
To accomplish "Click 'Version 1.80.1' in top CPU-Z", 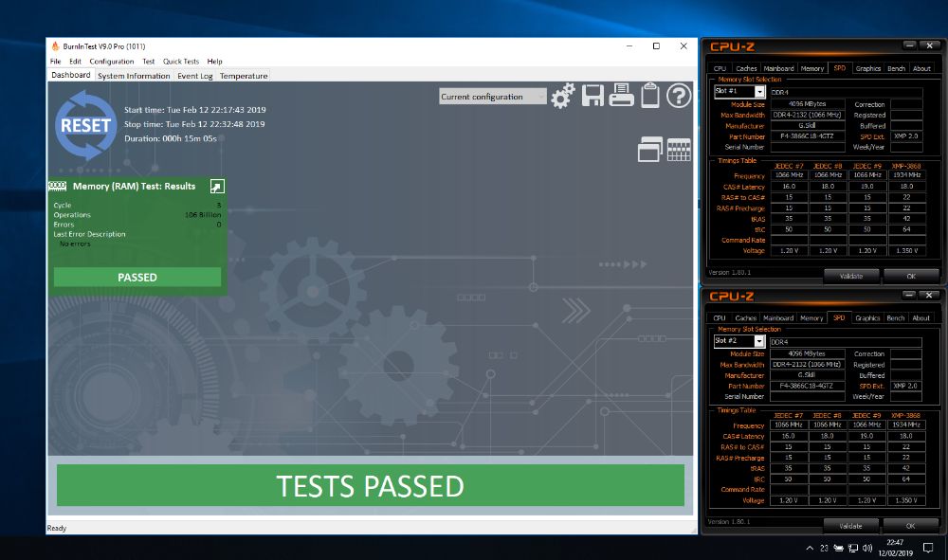I will 730,273.
